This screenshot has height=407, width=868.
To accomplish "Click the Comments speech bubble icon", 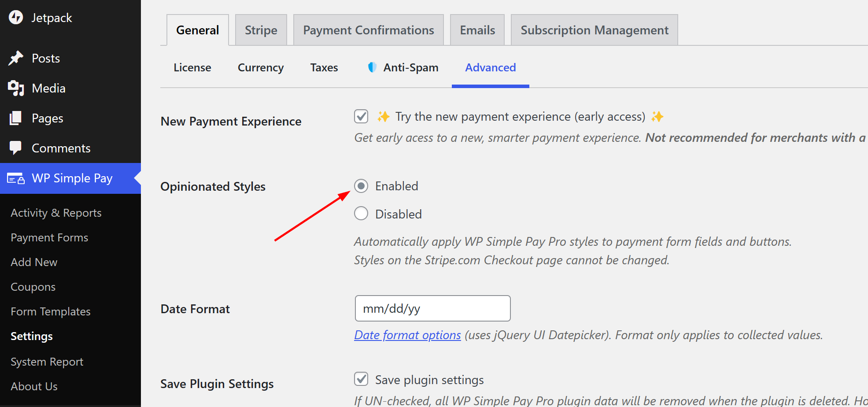I will pyautogui.click(x=16, y=148).
